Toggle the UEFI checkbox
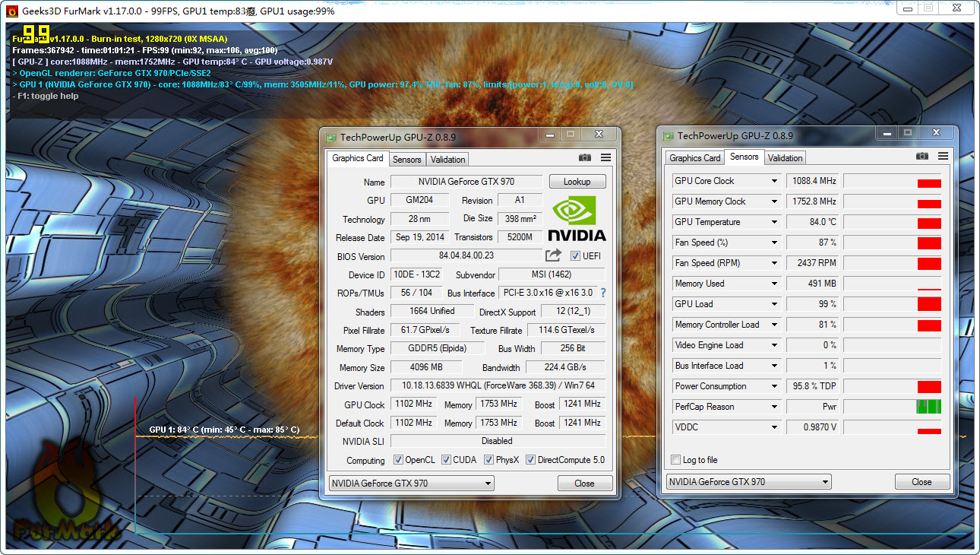 tap(575, 256)
